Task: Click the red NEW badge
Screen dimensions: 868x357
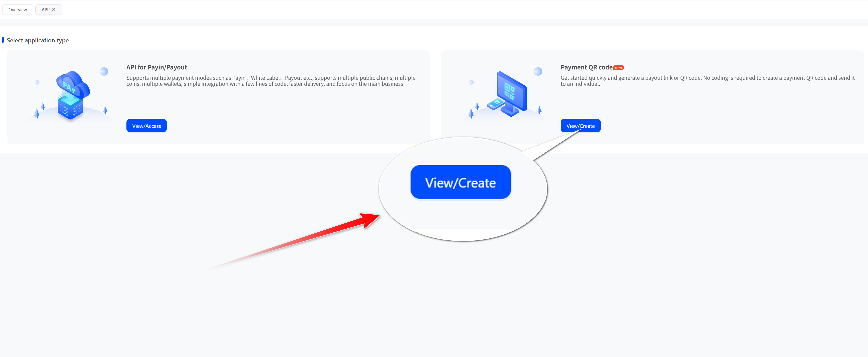Action: point(618,68)
